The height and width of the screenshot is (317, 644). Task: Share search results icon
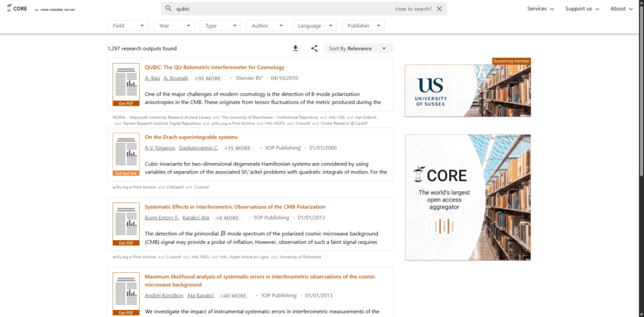click(314, 48)
